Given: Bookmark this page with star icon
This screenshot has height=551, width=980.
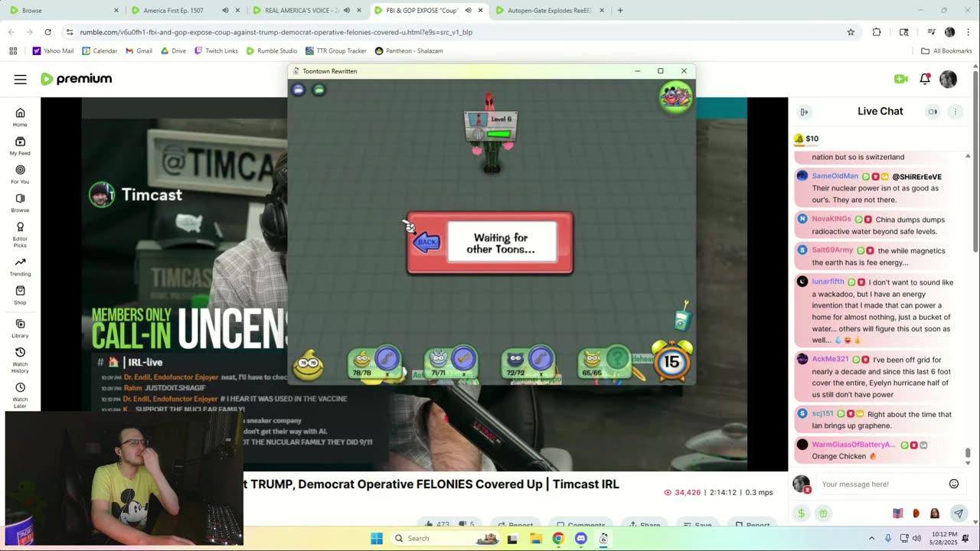Looking at the screenshot, I should [851, 32].
